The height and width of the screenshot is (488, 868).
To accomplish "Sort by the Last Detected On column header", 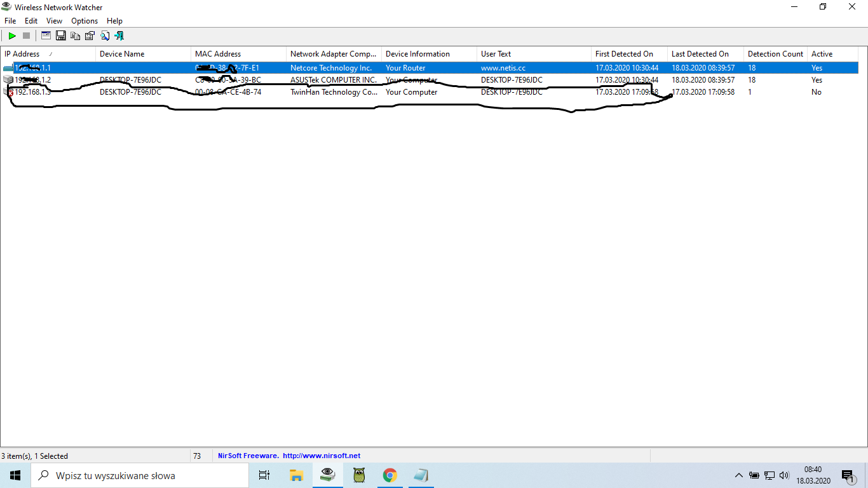I will (x=706, y=54).
